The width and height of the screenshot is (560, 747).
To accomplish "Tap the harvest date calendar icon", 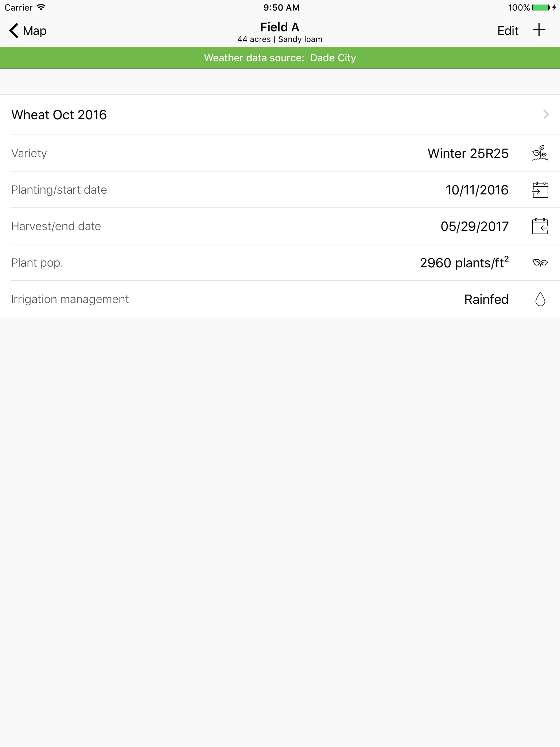I will (x=540, y=226).
